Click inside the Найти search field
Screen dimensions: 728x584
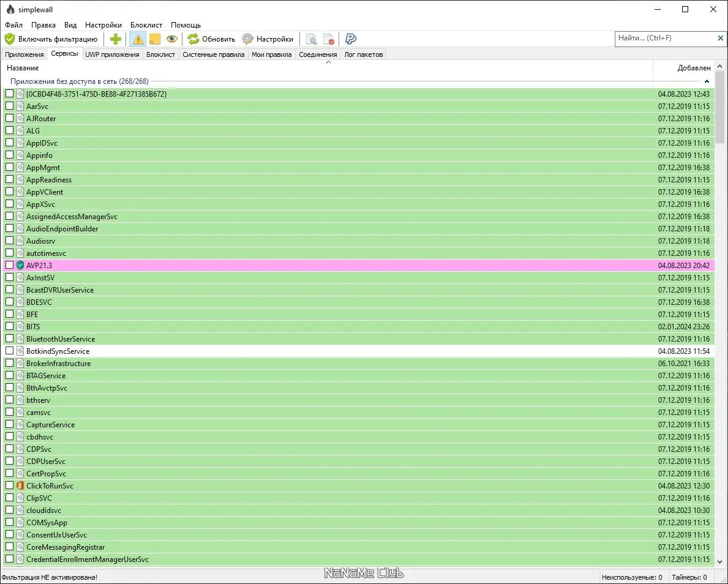[x=665, y=39]
